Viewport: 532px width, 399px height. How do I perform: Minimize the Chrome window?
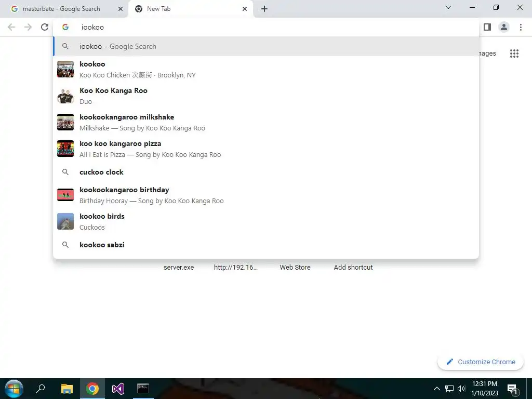(x=472, y=7)
